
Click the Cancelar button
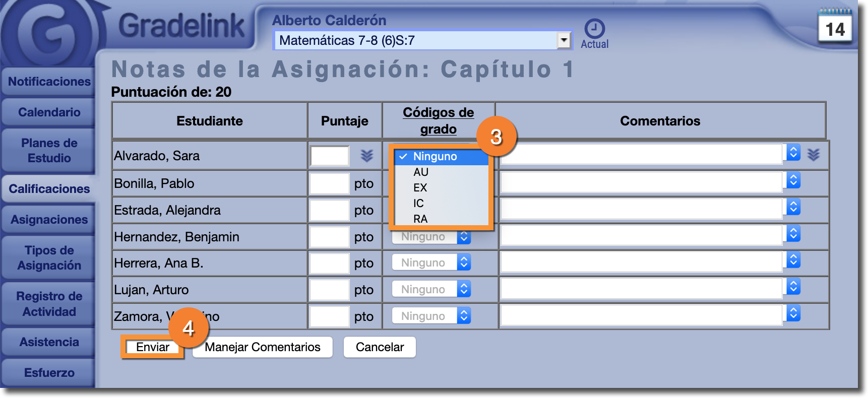[x=380, y=347]
